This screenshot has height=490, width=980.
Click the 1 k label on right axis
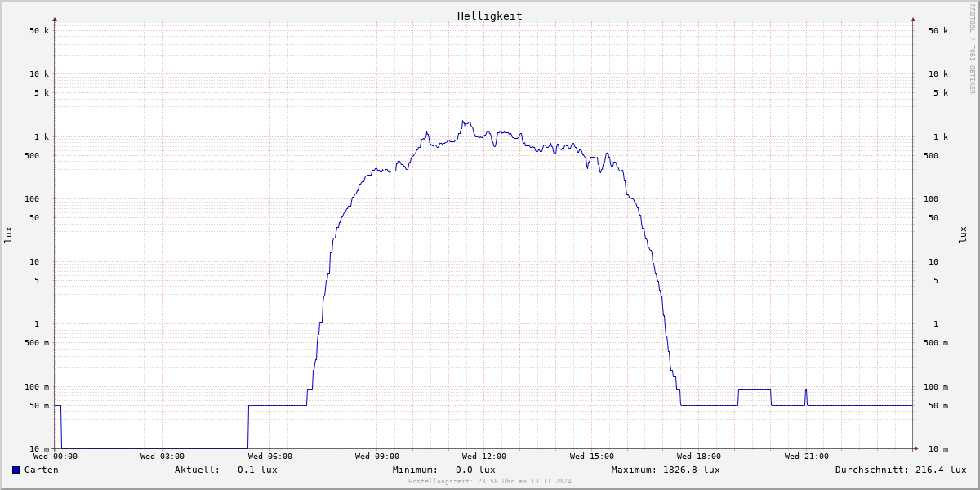point(941,137)
